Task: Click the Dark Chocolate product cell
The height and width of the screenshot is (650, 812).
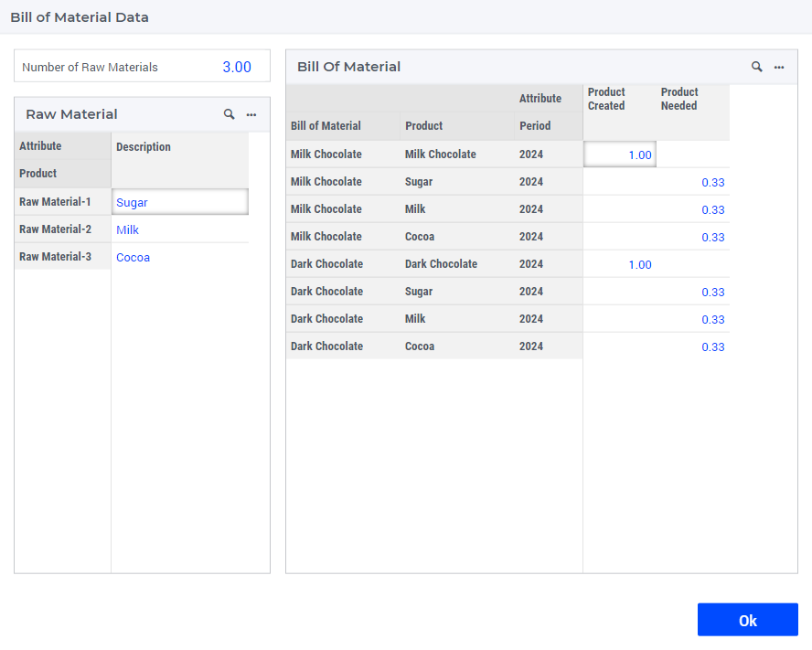Action: (457, 264)
